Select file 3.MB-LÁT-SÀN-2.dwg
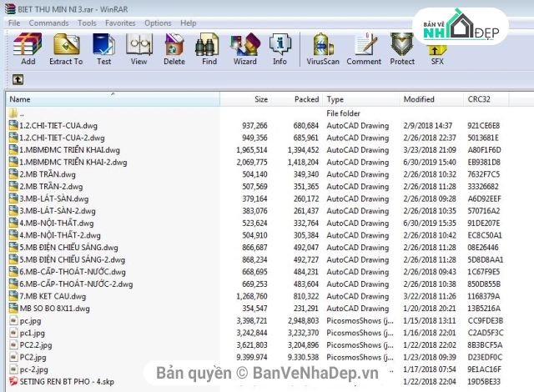Viewport: 534px width, 392px height. pos(58,211)
